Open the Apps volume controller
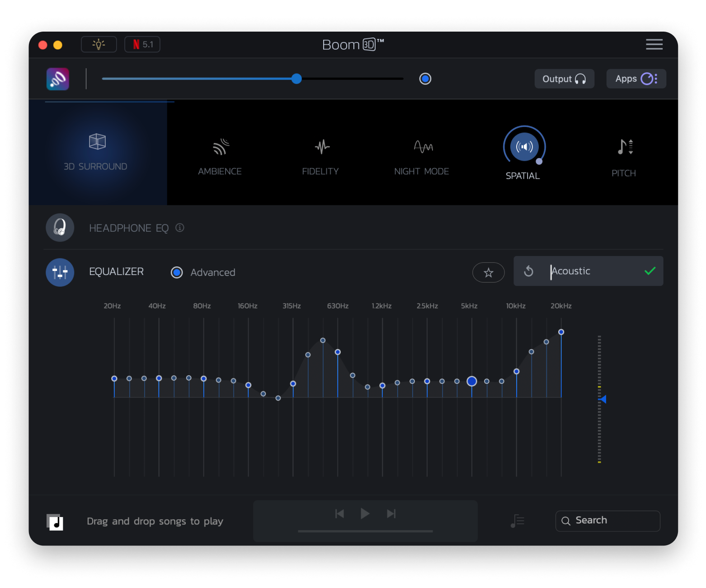The width and height of the screenshot is (706, 588). [636, 79]
